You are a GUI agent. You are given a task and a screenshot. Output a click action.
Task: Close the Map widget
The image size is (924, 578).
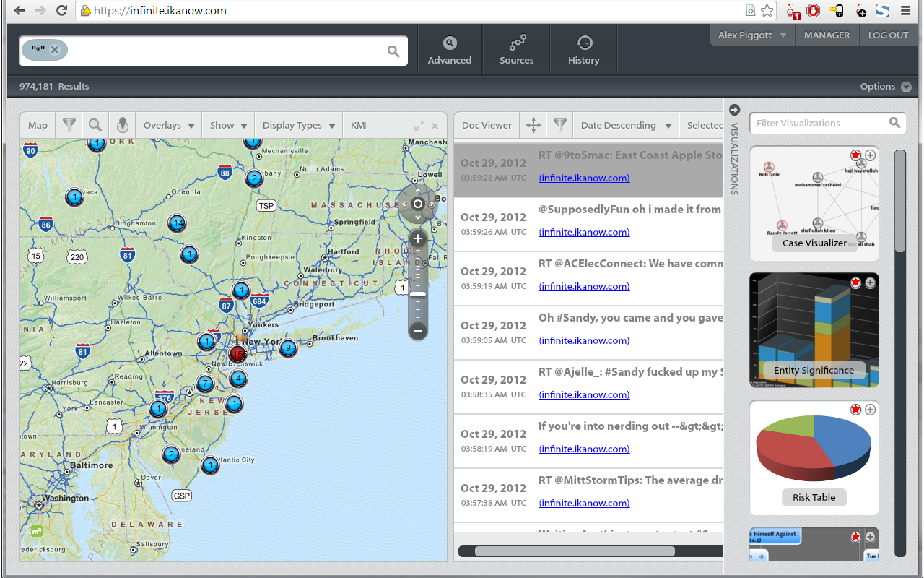pos(435,126)
